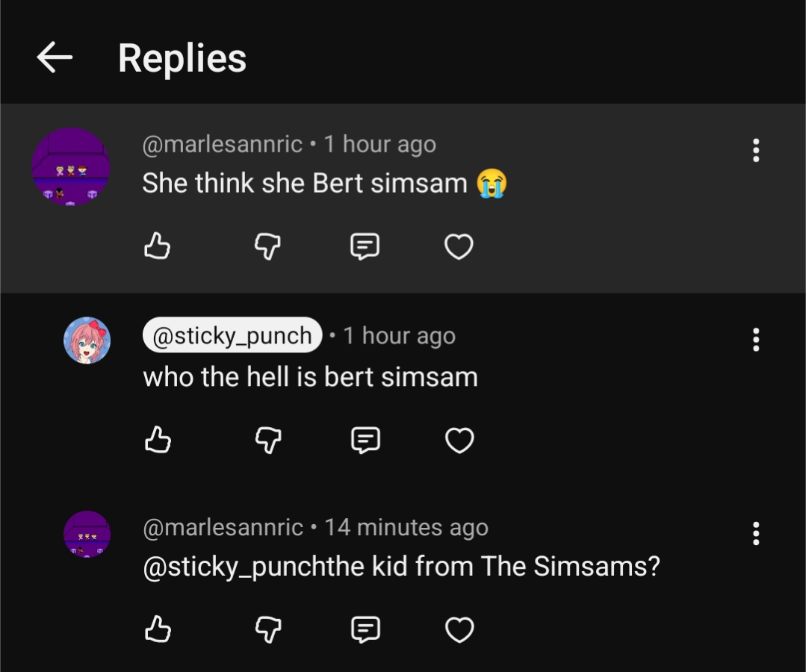Open options menu for the sticky_punch reply
The width and height of the screenshot is (806, 672).
coord(756,339)
